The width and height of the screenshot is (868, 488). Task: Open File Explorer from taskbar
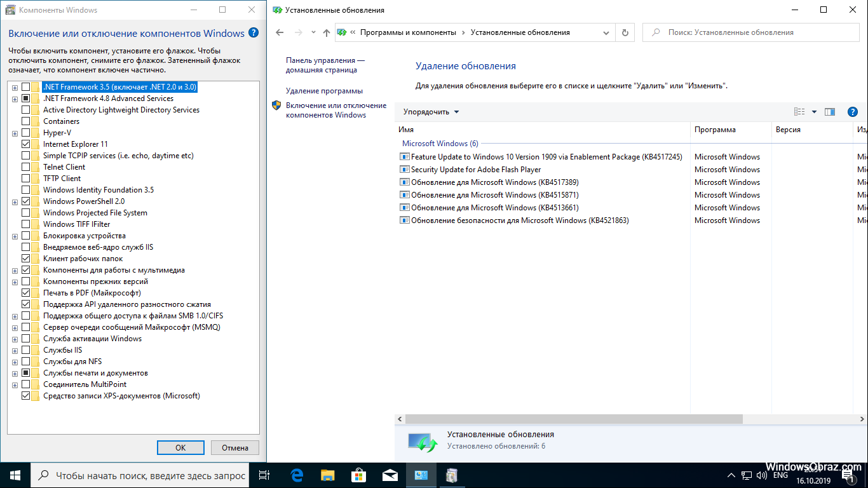[x=327, y=475]
